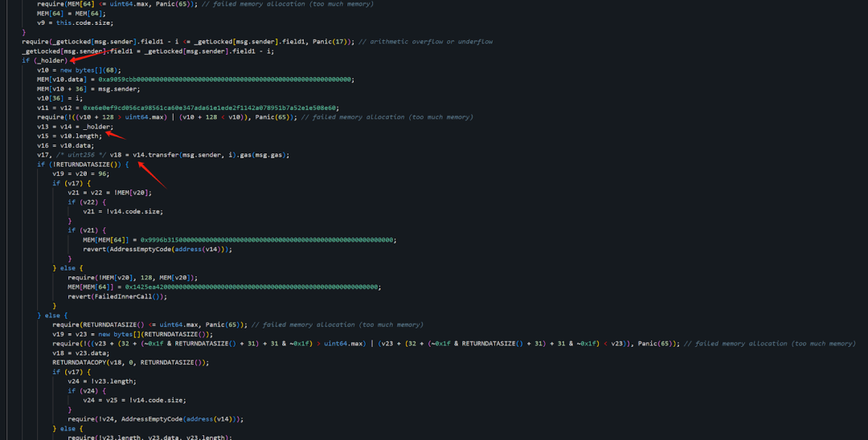The width and height of the screenshot is (868, 440).
Task: Select the 'v10[36] = i;' statement
Action: click(59, 99)
